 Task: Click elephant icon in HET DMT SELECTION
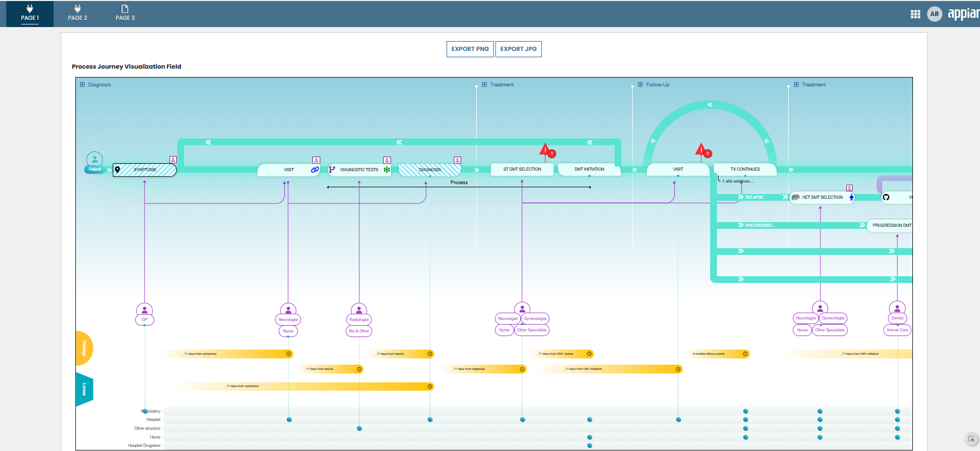[795, 197]
